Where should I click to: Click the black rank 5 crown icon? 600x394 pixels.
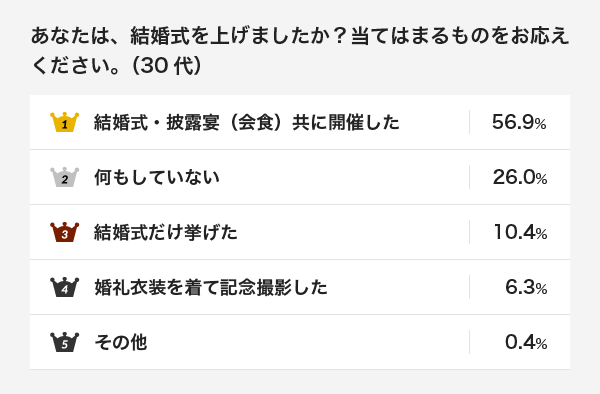65,342
